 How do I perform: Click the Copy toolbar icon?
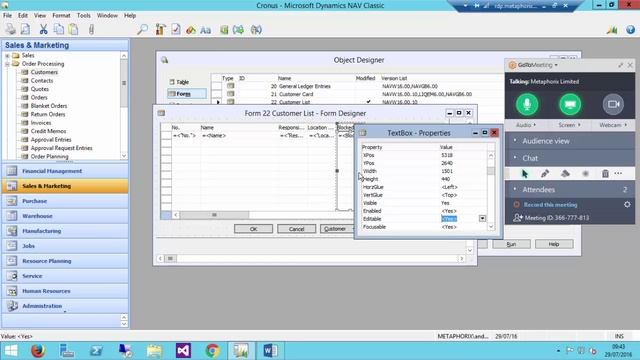tap(59, 29)
